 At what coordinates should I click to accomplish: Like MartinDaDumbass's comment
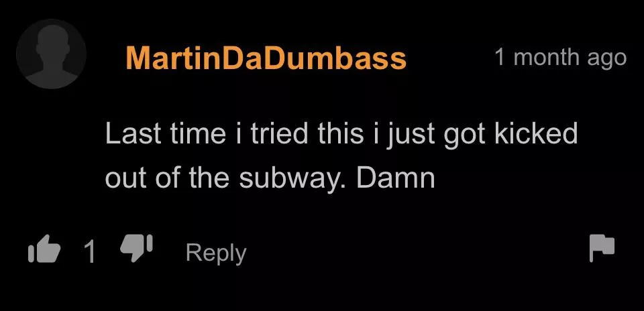click(44, 249)
